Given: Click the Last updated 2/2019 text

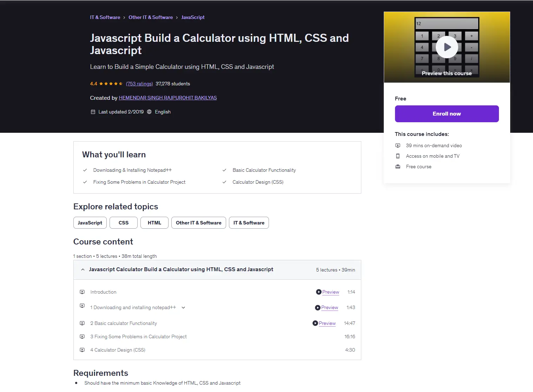Looking at the screenshot, I should pyautogui.click(x=121, y=112).
